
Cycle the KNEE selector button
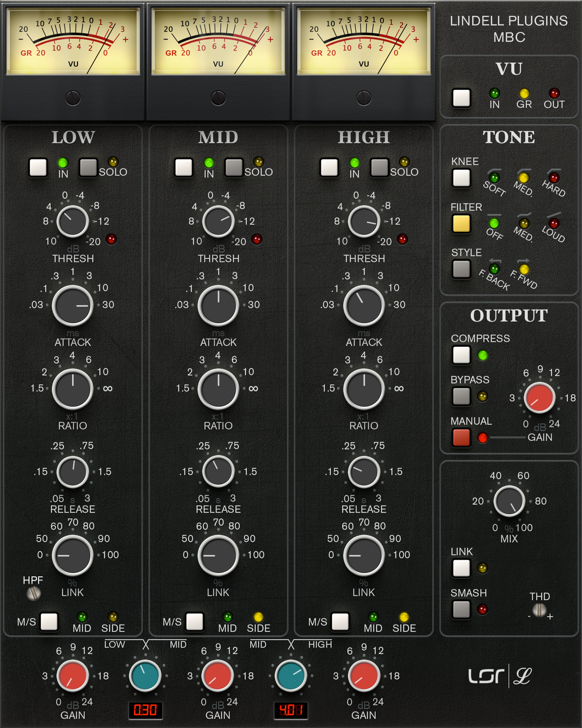coord(461,178)
